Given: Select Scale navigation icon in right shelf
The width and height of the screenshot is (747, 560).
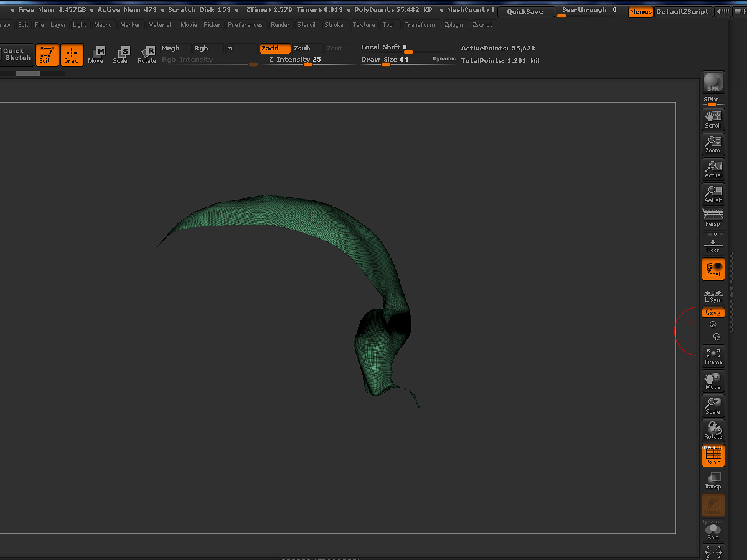Looking at the screenshot, I should 713,406.
